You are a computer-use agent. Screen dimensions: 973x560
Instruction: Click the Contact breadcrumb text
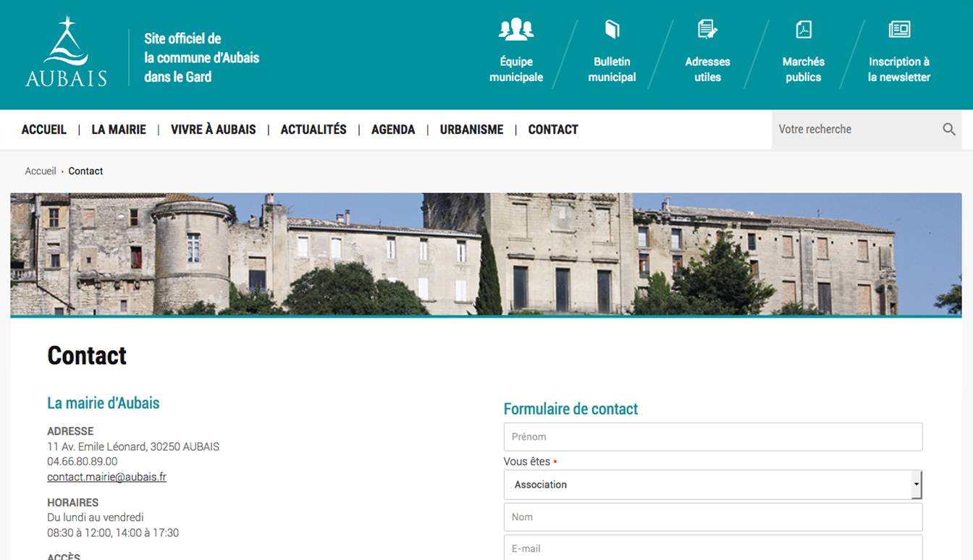pyautogui.click(x=85, y=171)
